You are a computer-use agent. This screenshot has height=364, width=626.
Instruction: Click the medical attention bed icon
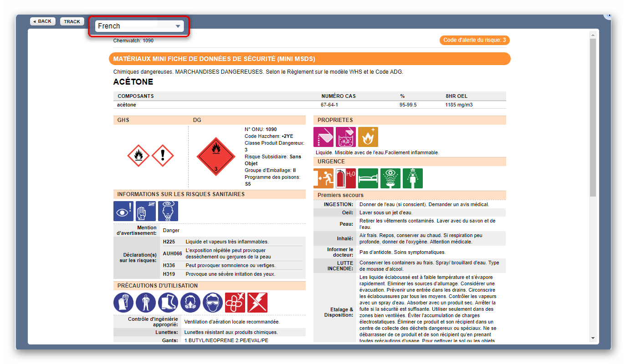(368, 178)
